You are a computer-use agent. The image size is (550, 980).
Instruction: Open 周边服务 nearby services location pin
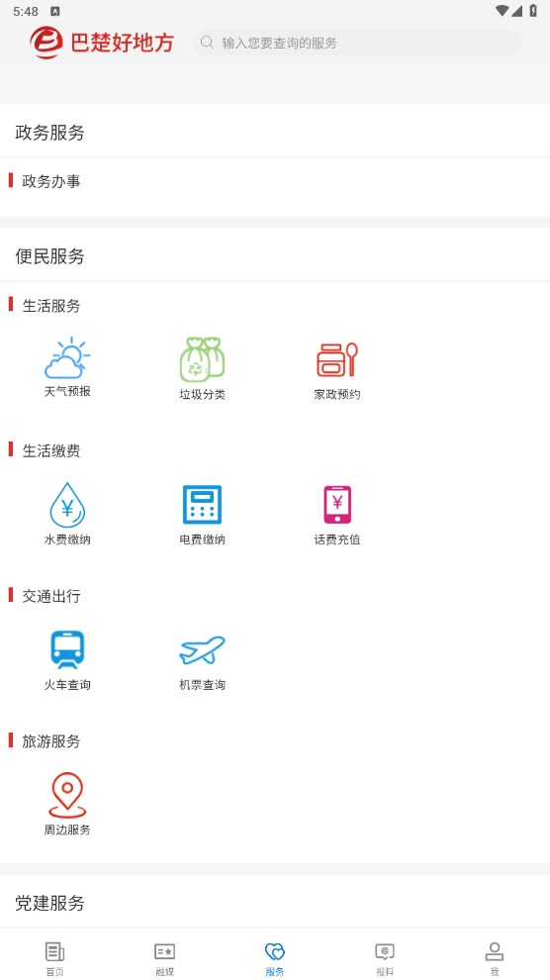coord(67,795)
